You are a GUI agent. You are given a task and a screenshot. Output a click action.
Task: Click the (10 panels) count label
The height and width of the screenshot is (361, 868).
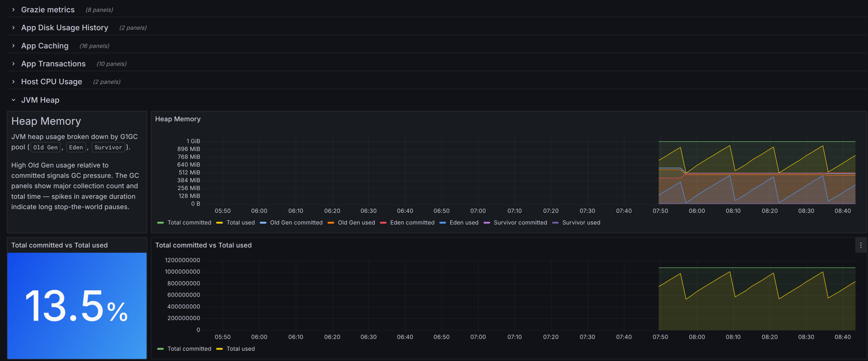pyautogui.click(x=112, y=64)
